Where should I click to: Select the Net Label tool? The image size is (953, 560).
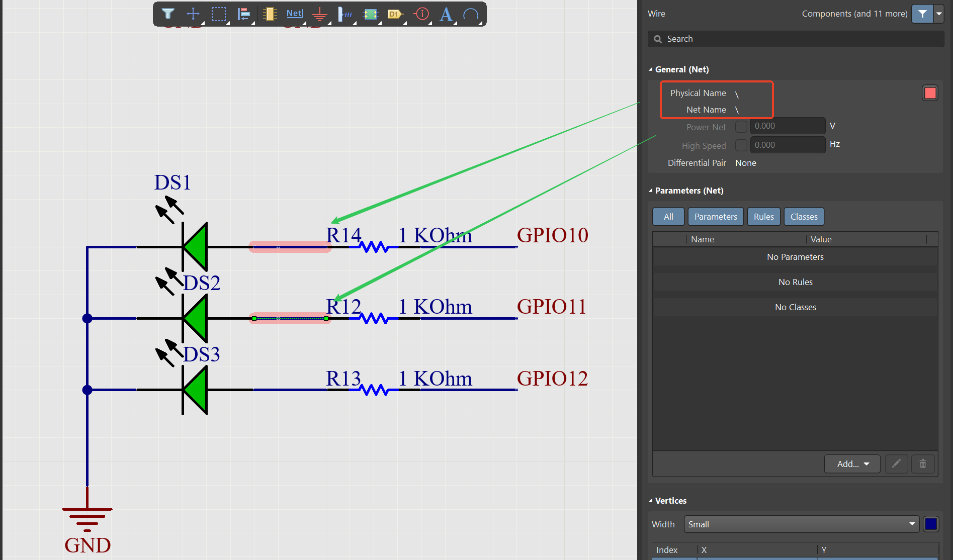(x=295, y=14)
